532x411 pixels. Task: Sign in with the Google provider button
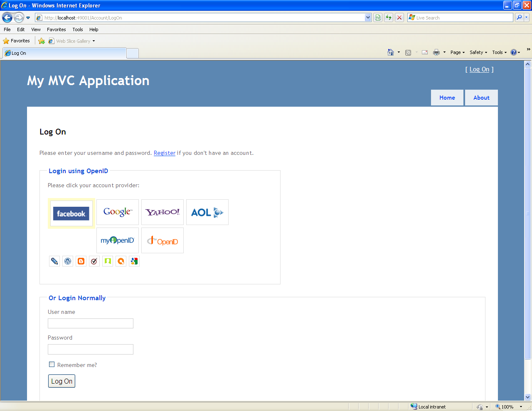point(118,212)
